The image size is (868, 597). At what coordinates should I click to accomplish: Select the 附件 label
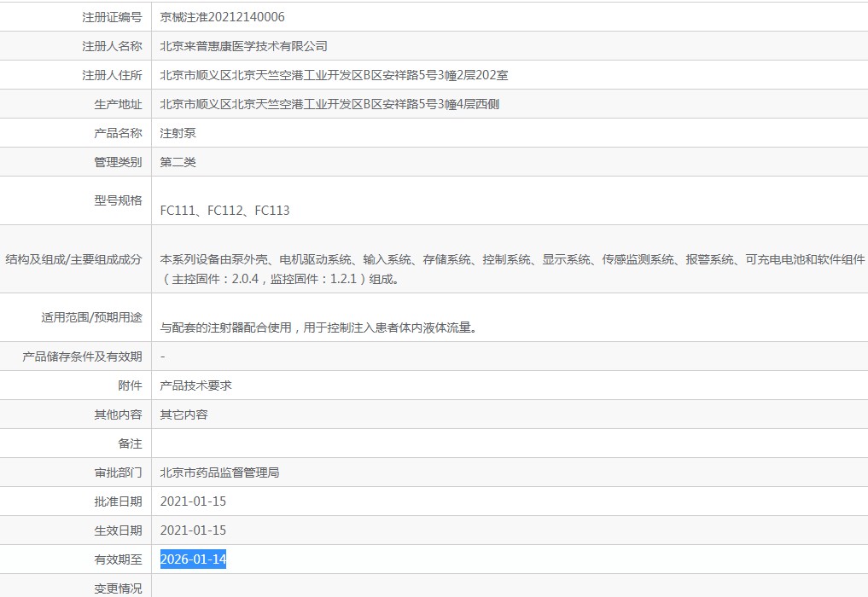pyautogui.click(x=130, y=385)
